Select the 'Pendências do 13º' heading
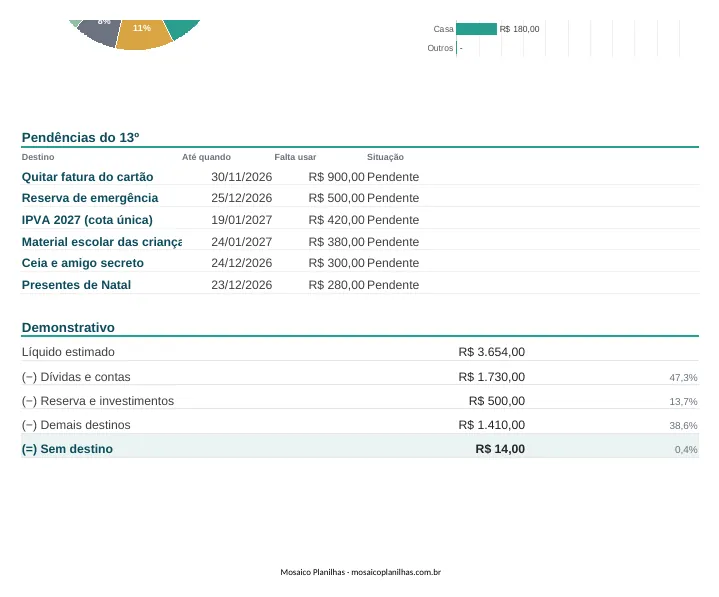This screenshot has width=719, height=597. [x=80, y=138]
